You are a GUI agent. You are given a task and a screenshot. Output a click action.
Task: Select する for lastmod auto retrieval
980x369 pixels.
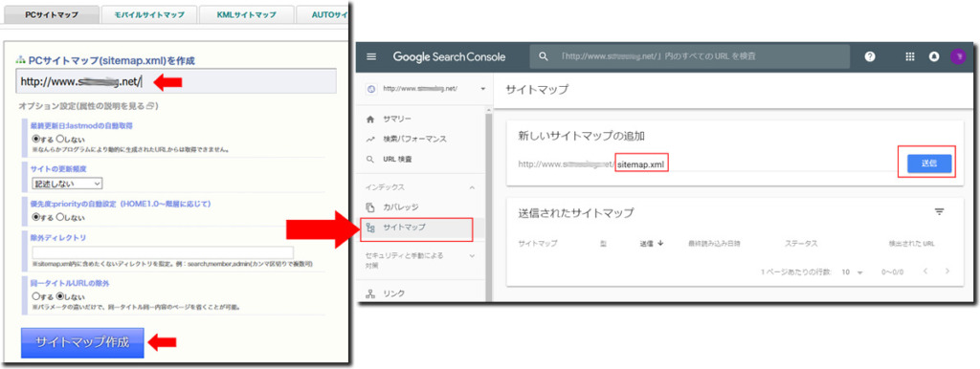(35, 140)
